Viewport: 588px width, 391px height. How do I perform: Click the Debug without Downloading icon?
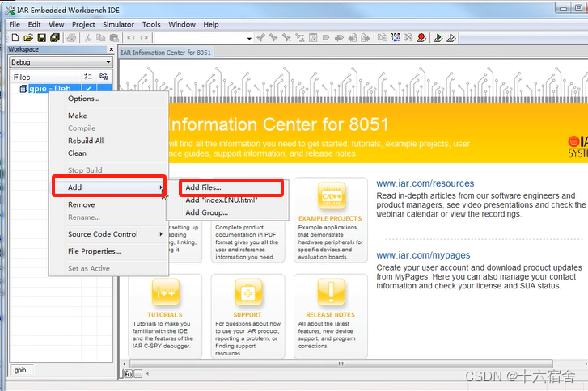tap(451, 37)
